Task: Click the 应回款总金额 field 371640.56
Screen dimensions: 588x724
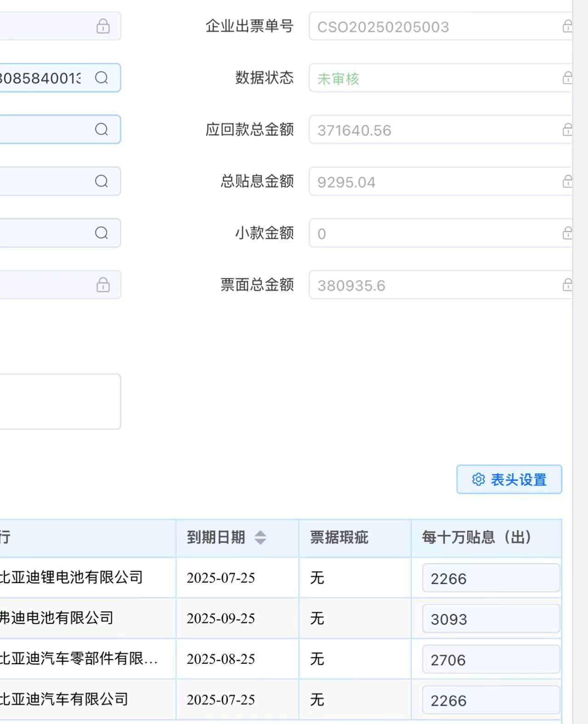Action: coord(432,130)
